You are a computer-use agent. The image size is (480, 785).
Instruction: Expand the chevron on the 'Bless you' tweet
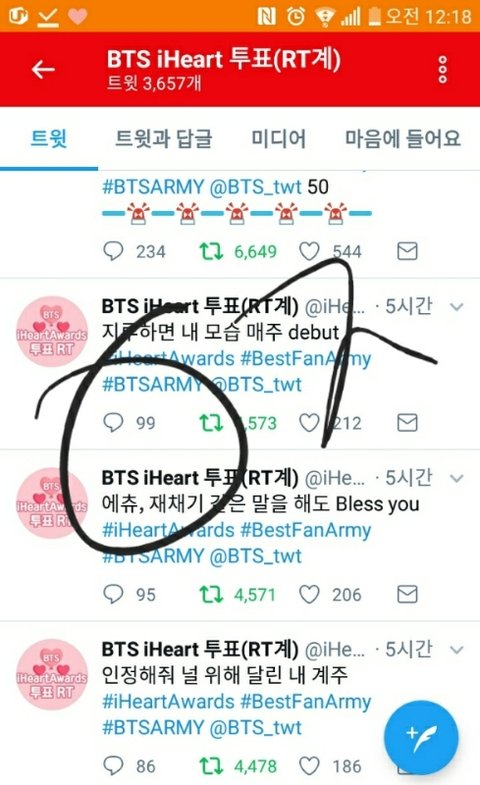pos(456,478)
